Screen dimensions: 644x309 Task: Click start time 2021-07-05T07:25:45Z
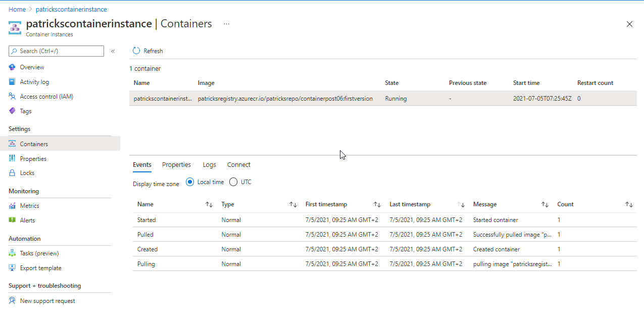(542, 99)
